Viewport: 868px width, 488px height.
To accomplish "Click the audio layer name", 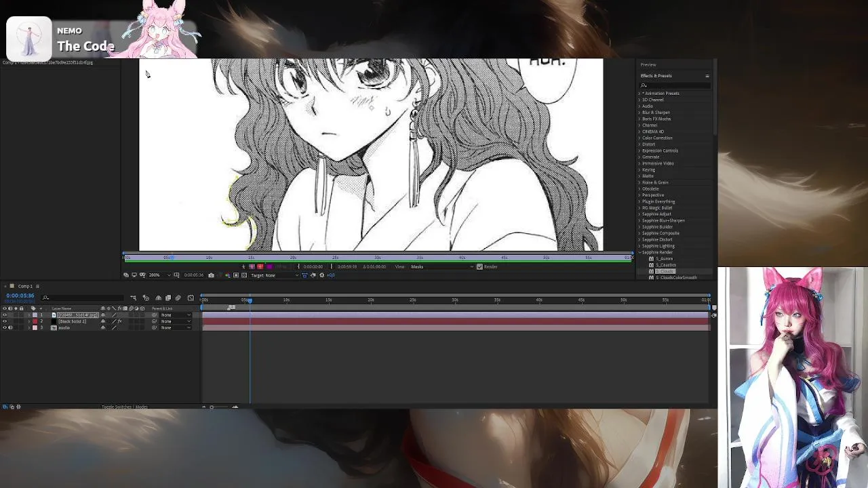I will click(x=64, y=327).
